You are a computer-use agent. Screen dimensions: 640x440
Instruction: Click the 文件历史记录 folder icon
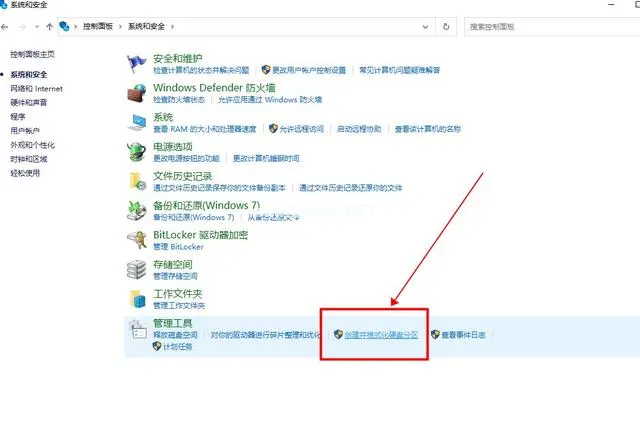click(x=137, y=181)
